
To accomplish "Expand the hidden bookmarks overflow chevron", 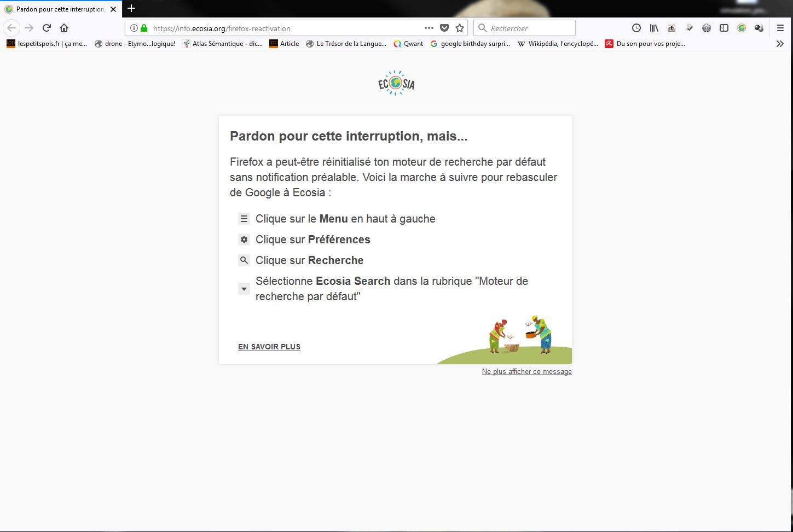I will (780, 44).
